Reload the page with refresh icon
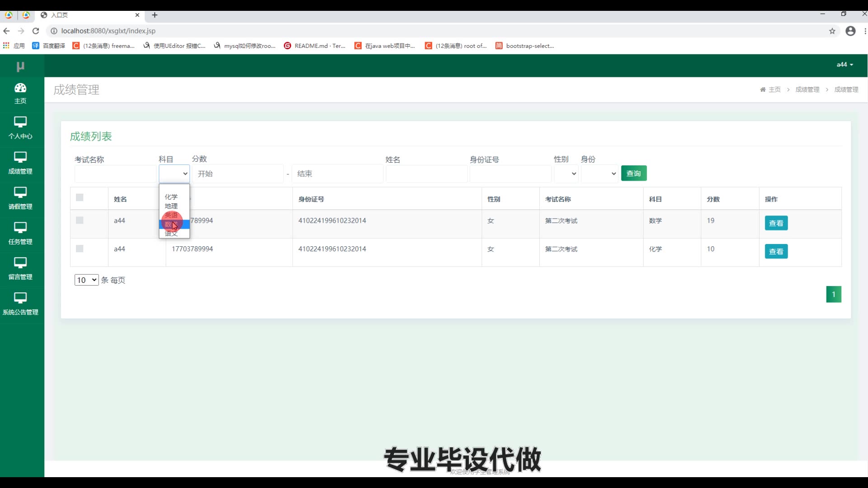Image resolution: width=868 pixels, height=488 pixels. tap(36, 31)
